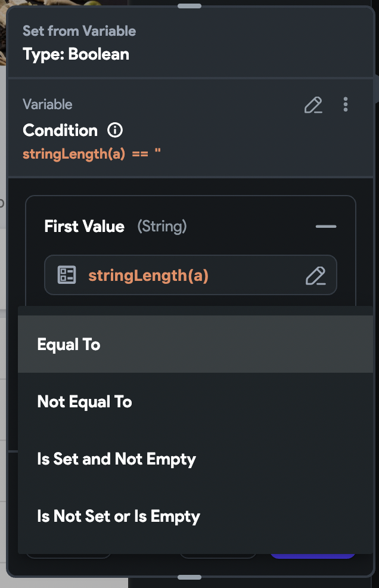
Task: Open the three-dot overflow menu
Action: point(345,105)
